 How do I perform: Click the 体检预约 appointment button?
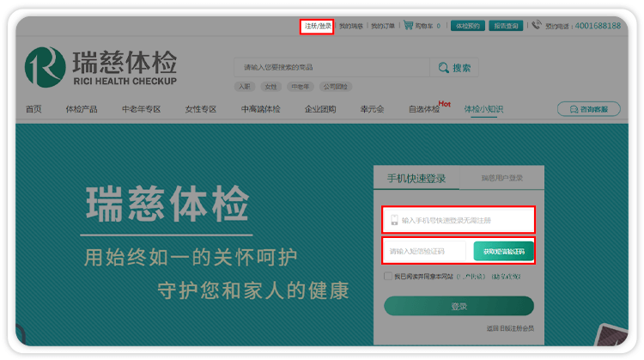click(x=468, y=26)
